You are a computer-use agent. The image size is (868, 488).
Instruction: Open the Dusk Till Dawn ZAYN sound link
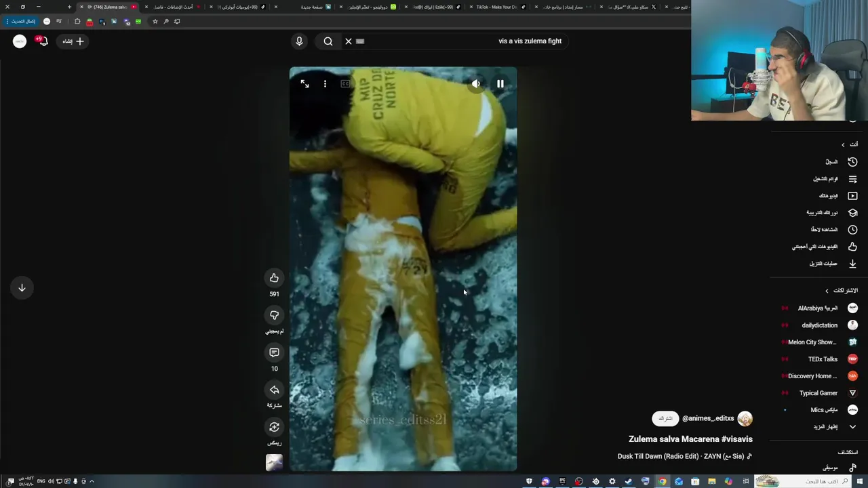[684, 456]
